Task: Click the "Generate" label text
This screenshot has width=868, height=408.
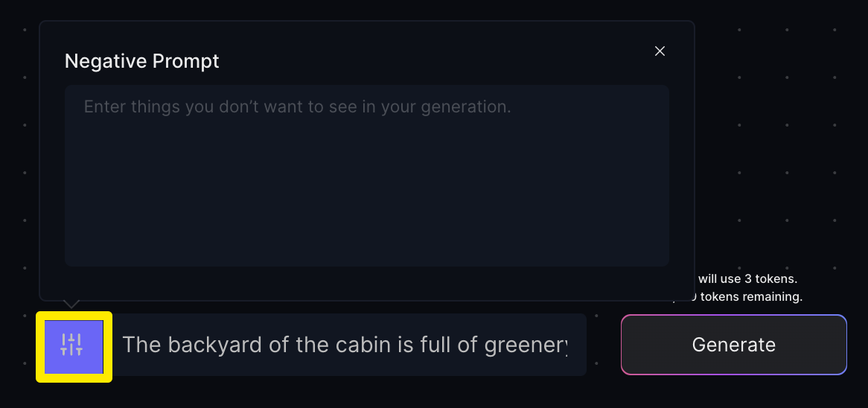Action: 733,345
